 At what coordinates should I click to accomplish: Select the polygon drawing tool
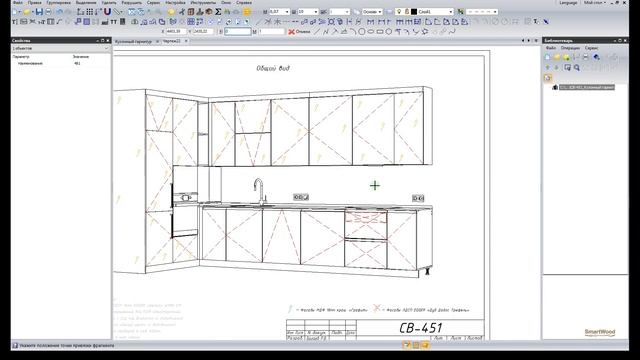click(x=389, y=31)
